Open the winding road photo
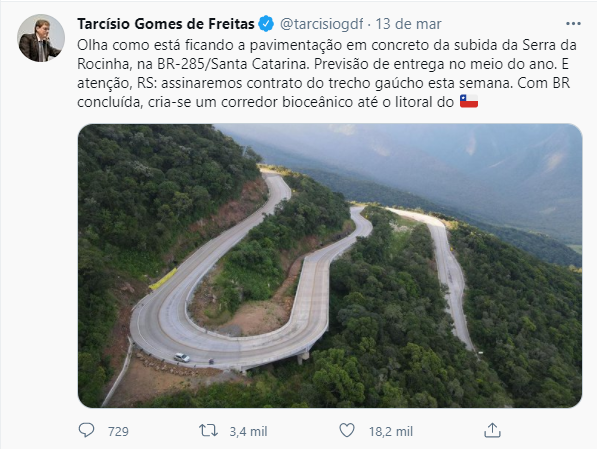Viewport: 597px width, 449px height. pyautogui.click(x=330, y=266)
